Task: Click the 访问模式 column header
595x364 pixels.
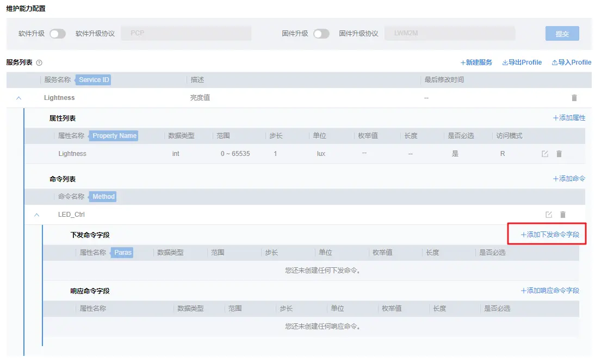Action: click(509, 136)
